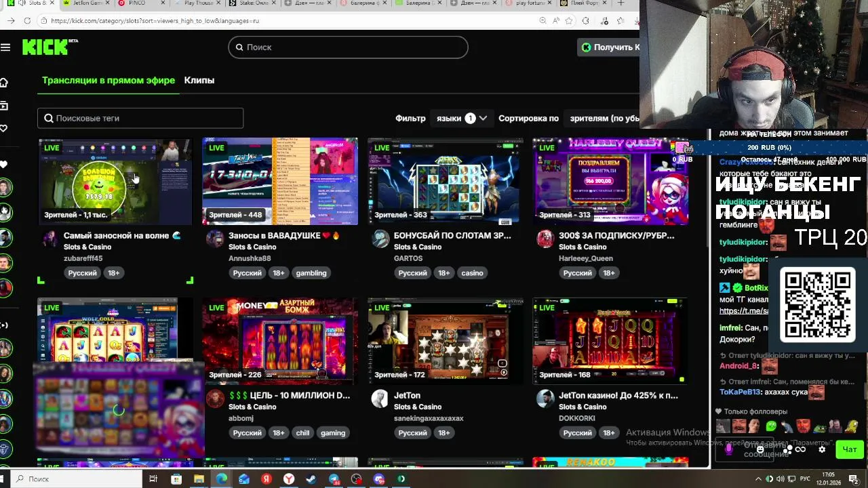
Task: Open File Explorer from the taskbar
Action: 199,479
